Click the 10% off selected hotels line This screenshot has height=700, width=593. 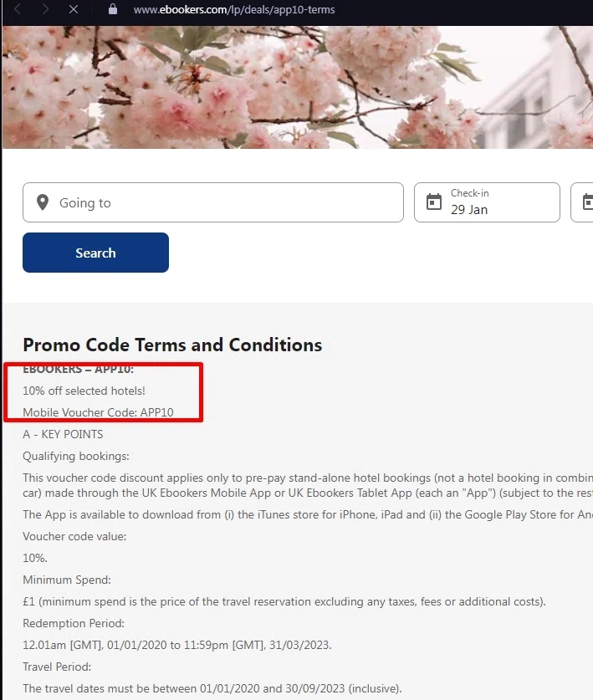[x=84, y=391]
